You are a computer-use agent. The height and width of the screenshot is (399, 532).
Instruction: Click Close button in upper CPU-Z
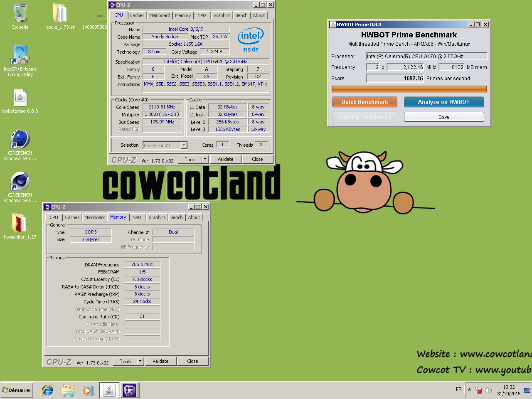[257, 159]
